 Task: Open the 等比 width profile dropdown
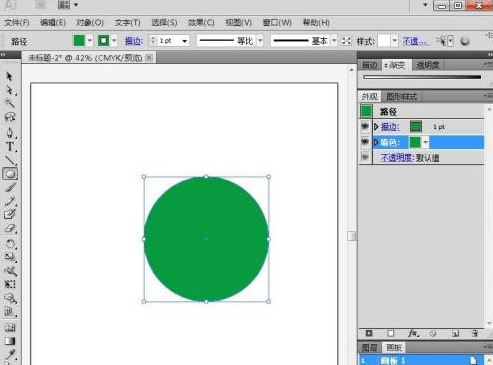(x=260, y=41)
